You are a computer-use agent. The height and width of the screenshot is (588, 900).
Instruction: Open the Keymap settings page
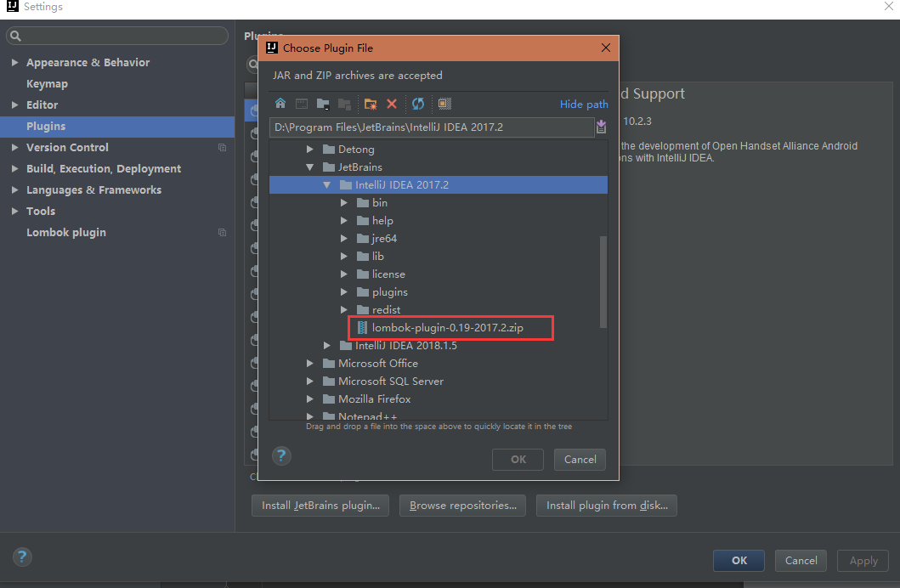click(47, 84)
